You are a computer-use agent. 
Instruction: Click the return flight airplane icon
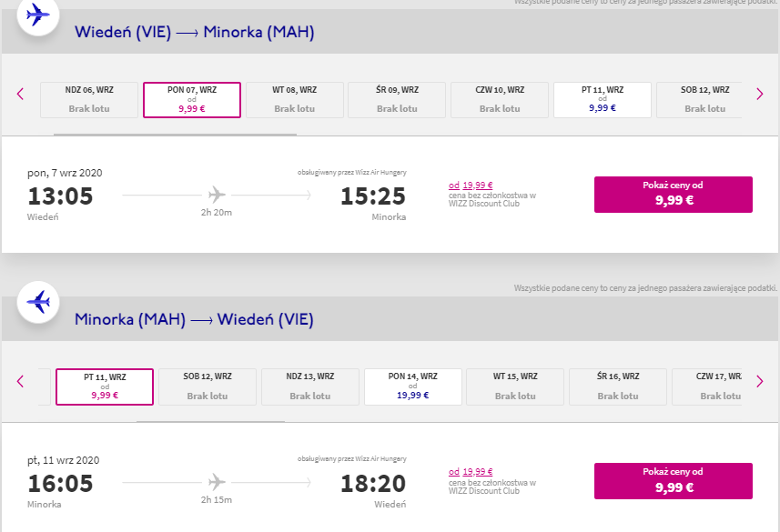click(x=38, y=302)
